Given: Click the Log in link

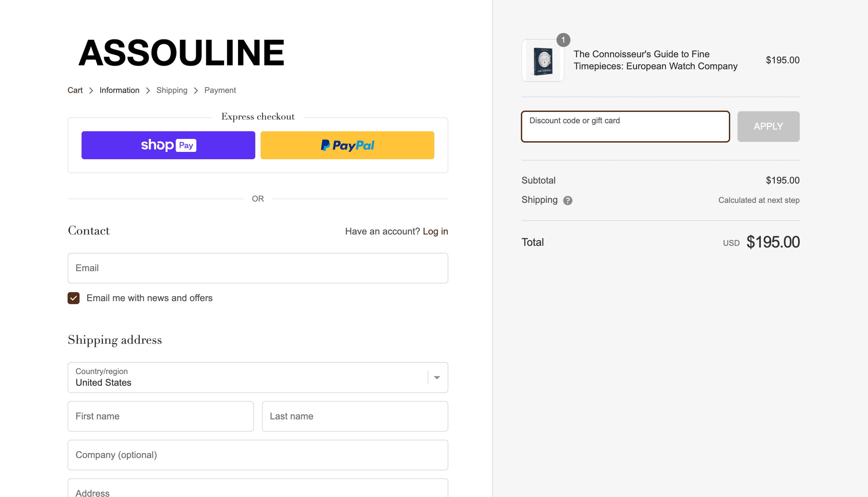Looking at the screenshot, I should (x=435, y=231).
